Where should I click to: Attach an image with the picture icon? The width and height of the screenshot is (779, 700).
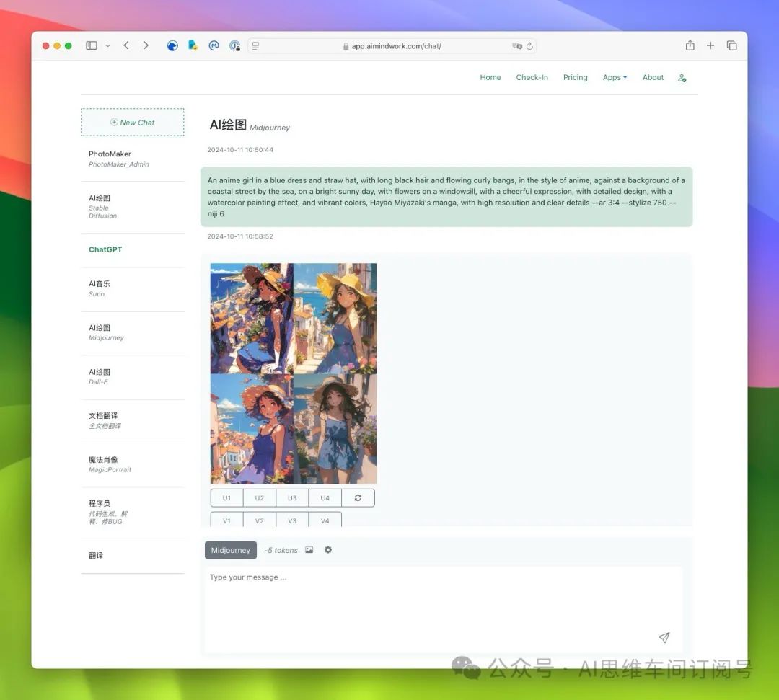click(x=309, y=549)
